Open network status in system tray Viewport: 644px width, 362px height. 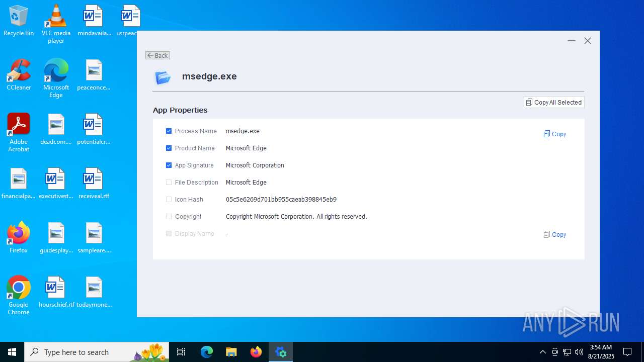(567, 352)
